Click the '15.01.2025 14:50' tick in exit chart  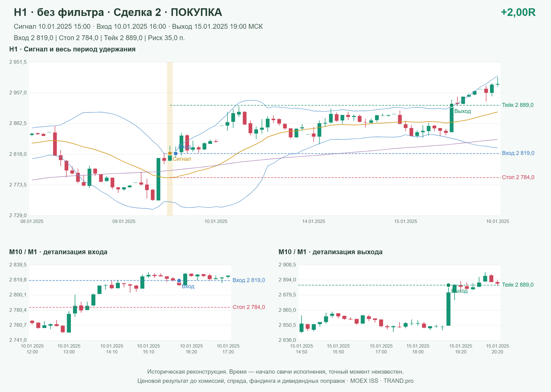[x=302, y=349]
